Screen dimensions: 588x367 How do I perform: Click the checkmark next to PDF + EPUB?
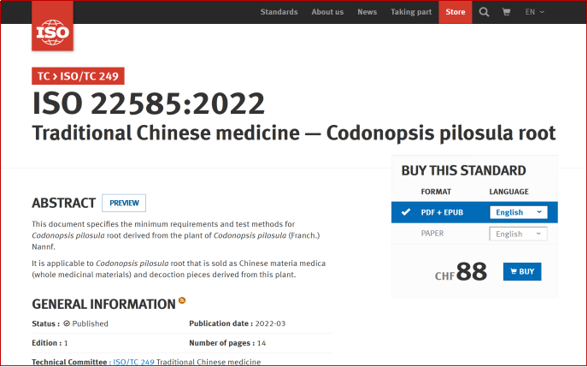click(406, 212)
